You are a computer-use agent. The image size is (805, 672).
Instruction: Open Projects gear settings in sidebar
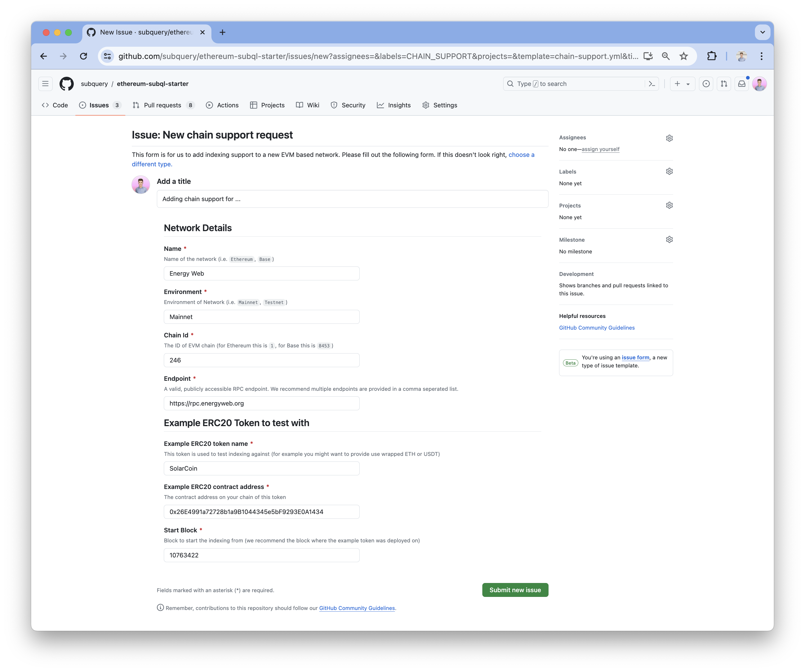(x=669, y=206)
